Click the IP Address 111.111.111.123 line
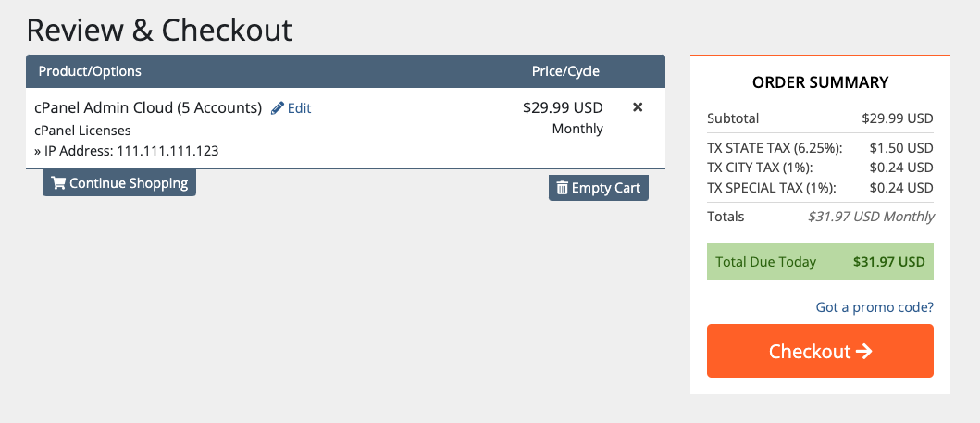This screenshot has width=980, height=423. (x=126, y=151)
